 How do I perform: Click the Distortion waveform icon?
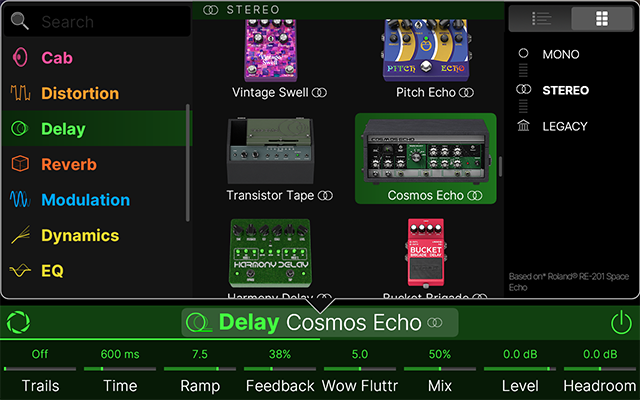20,94
